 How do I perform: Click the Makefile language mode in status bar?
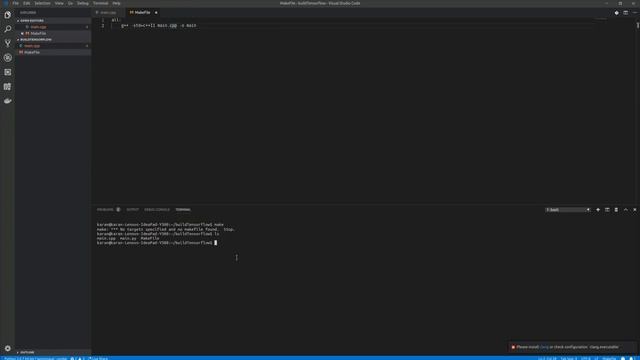[609, 358]
